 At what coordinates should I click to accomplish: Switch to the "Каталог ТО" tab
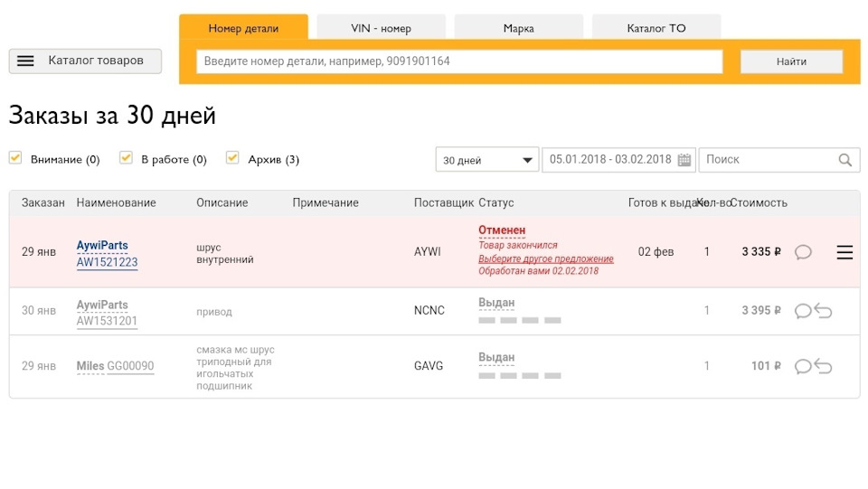pos(656,28)
